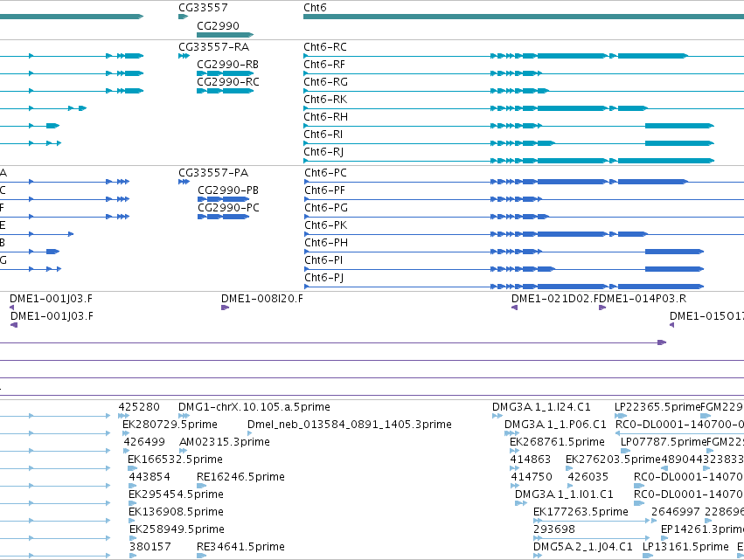744x560 pixels.
Task: Click the Cht6-PK protein label
Action: 325,225
